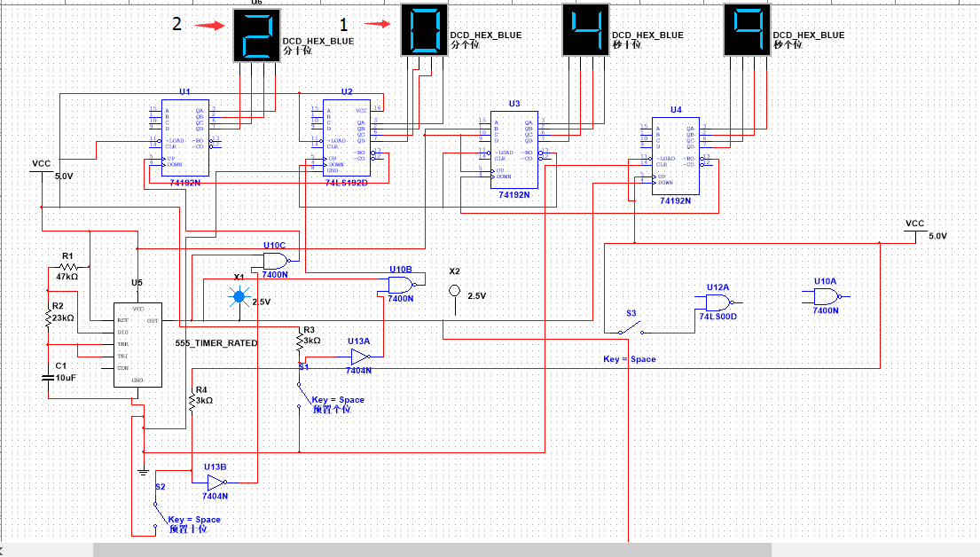Select the U10B NAND gate
This screenshot has width=980, height=557.
click(x=401, y=285)
